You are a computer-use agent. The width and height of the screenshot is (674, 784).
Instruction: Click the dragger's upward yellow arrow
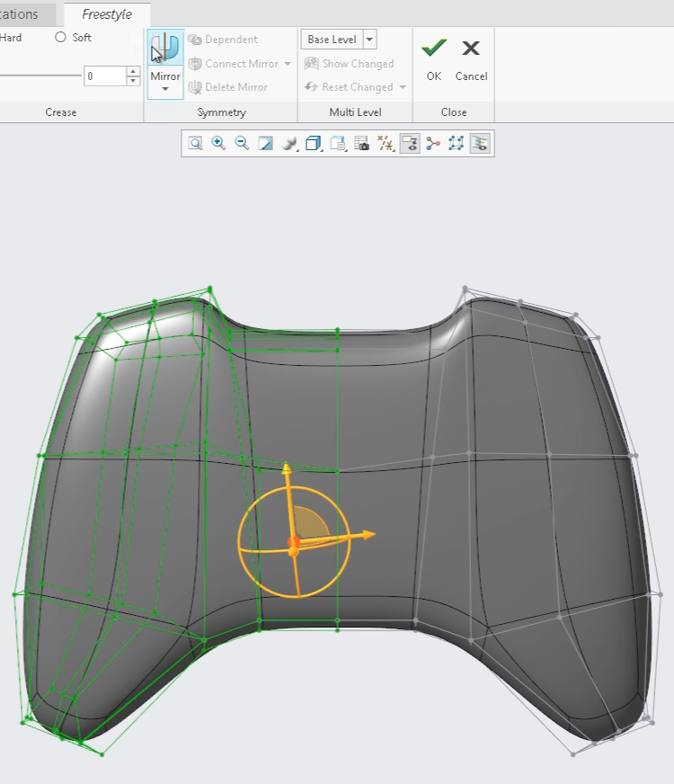coord(287,468)
